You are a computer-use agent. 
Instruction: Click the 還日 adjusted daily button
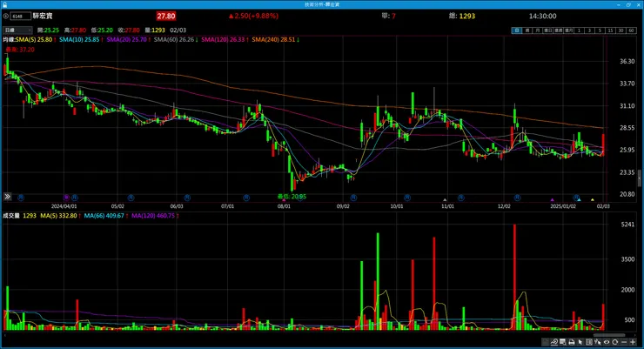coord(548,30)
